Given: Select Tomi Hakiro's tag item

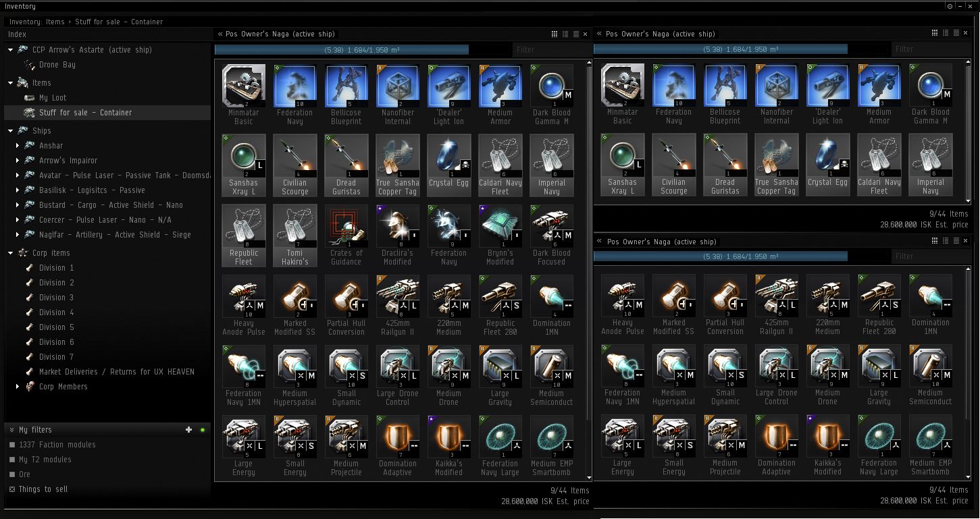Looking at the screenshot, I should (x=294, y=236).
